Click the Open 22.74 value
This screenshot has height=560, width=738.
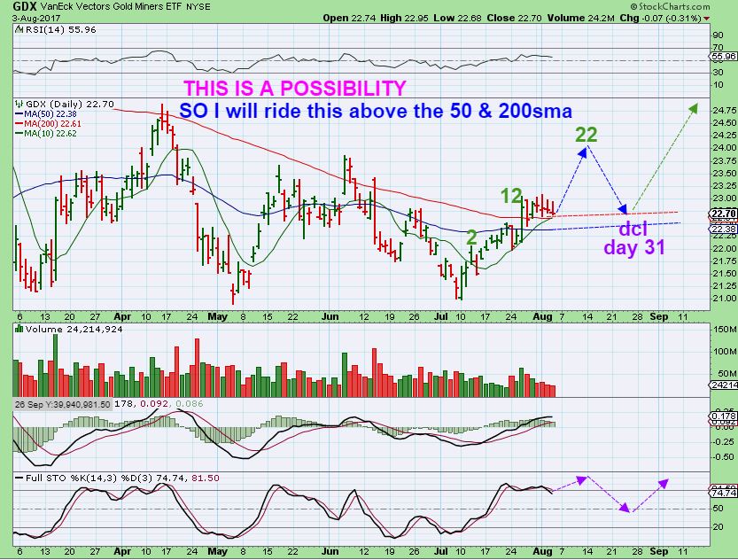pyautogui.click(x=349, y=19)
